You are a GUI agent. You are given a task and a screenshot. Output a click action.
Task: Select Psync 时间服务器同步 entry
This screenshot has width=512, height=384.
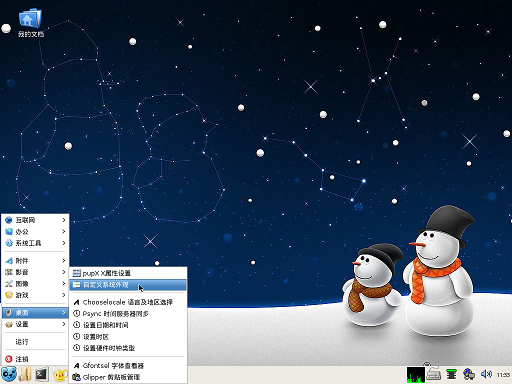click(128, 314)
